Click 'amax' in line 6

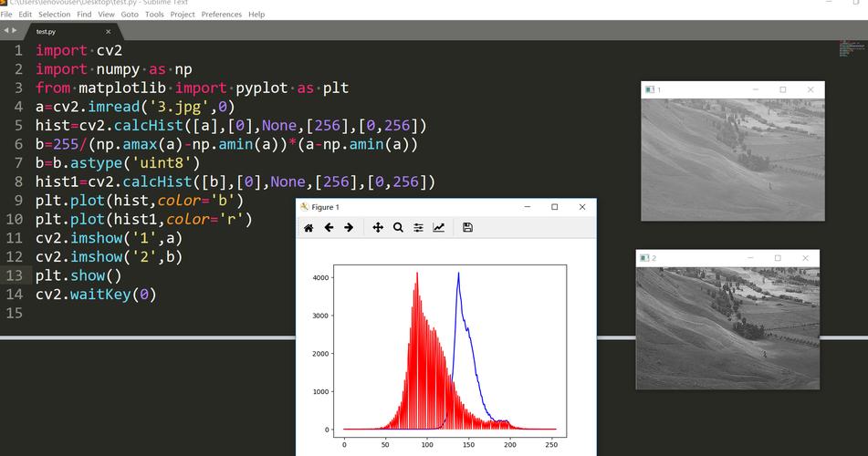[140, 144]
